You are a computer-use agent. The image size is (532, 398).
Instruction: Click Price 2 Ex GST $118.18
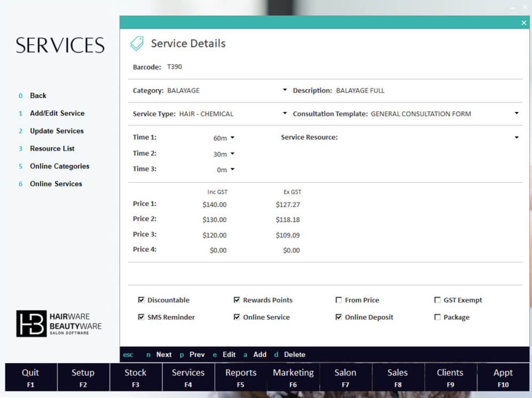pos(288,220)
